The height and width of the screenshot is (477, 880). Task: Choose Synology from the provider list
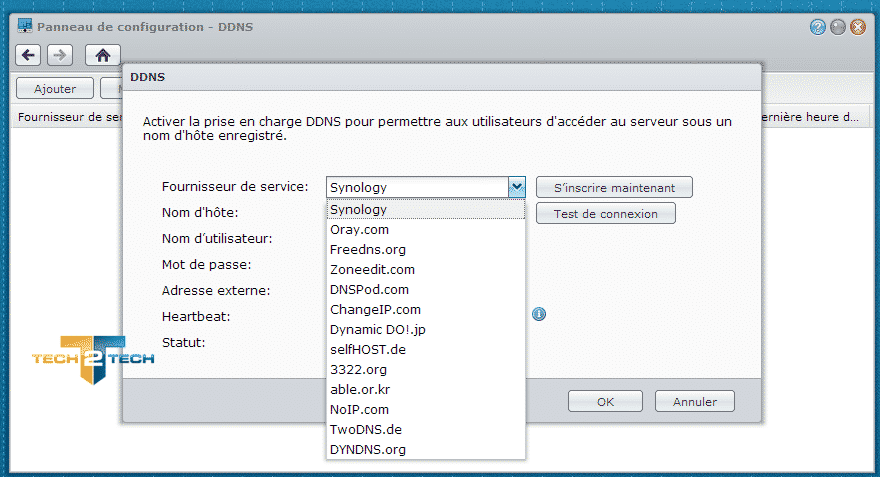pos(426,209)
